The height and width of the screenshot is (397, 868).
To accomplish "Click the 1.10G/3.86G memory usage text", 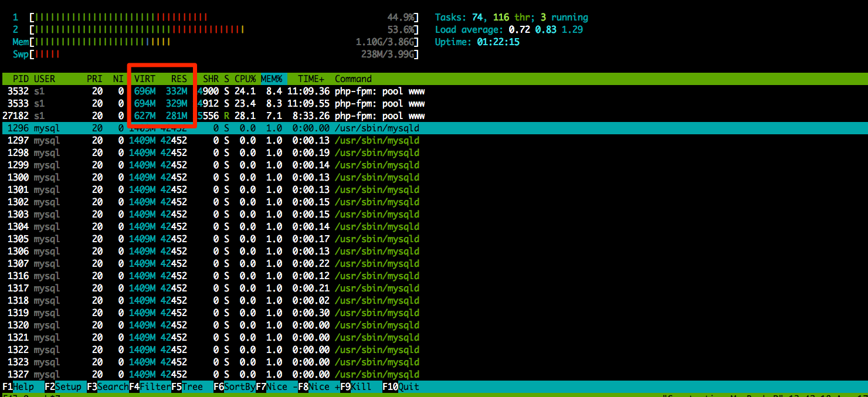I will (385, 42).
